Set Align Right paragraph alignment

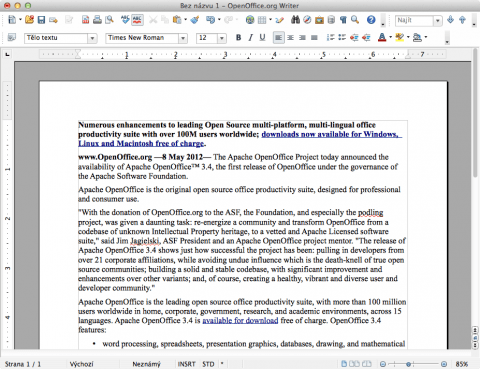302,38
